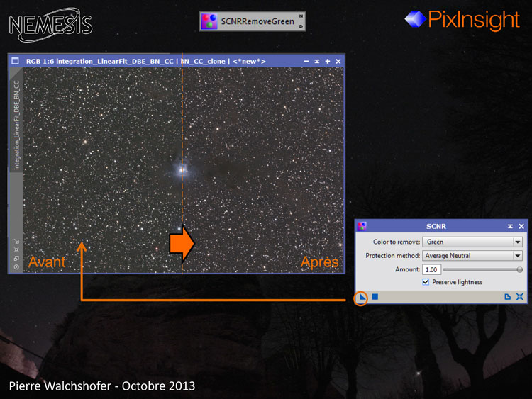Close the integration_LinearFit_DBE_BN_CC image window
The height and width of the screenshot is (399, 532).
tap(338, 62)
